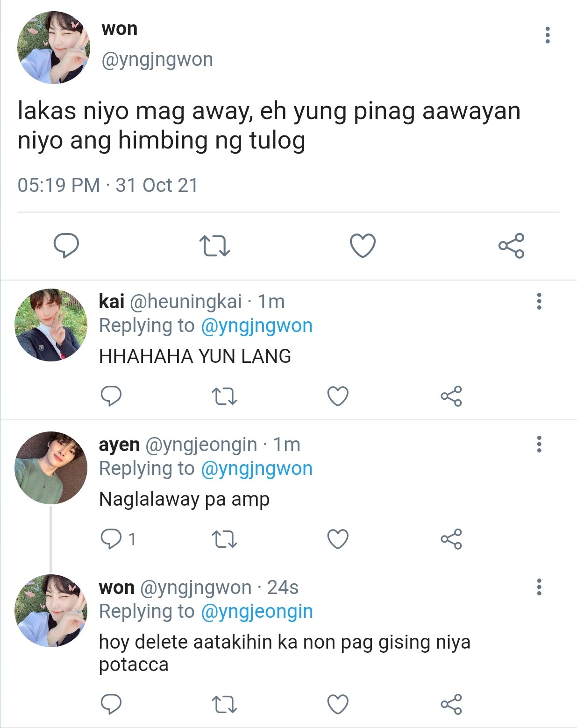Open more options on kai's reply
577x728 pixels.
tap(539, 301)
